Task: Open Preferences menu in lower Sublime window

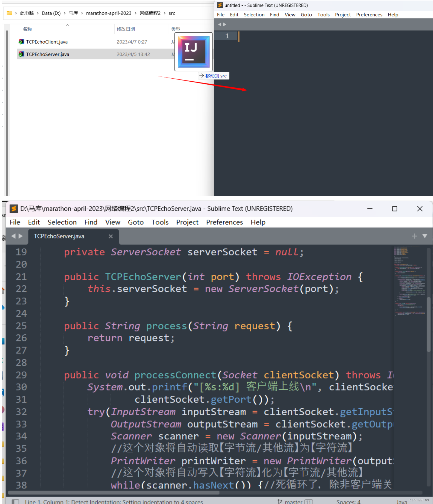Action: pyautogui.click(x=224, y=222)
